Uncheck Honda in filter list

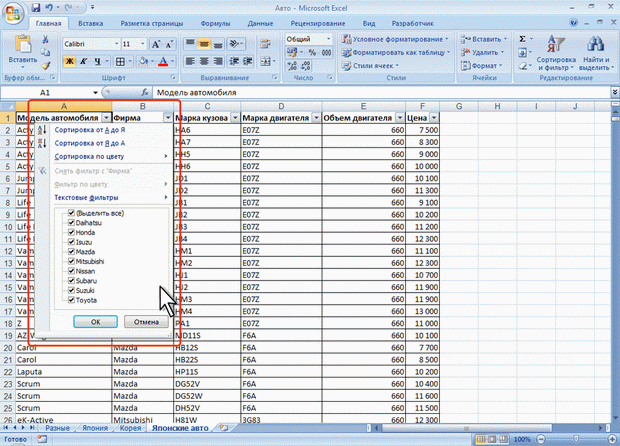(72, 232)
